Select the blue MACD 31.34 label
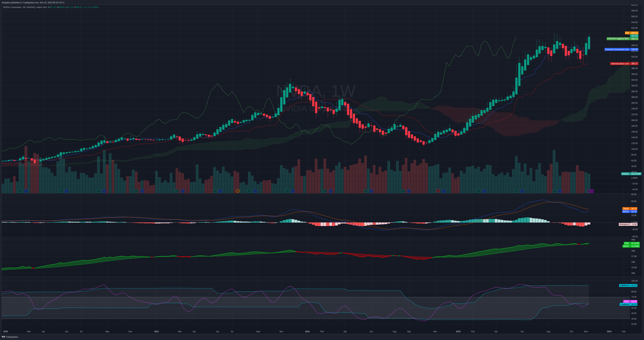 pos(630,212)
